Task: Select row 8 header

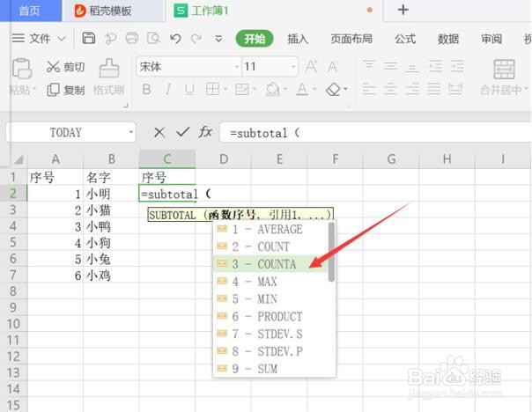Action: (13, 291)
